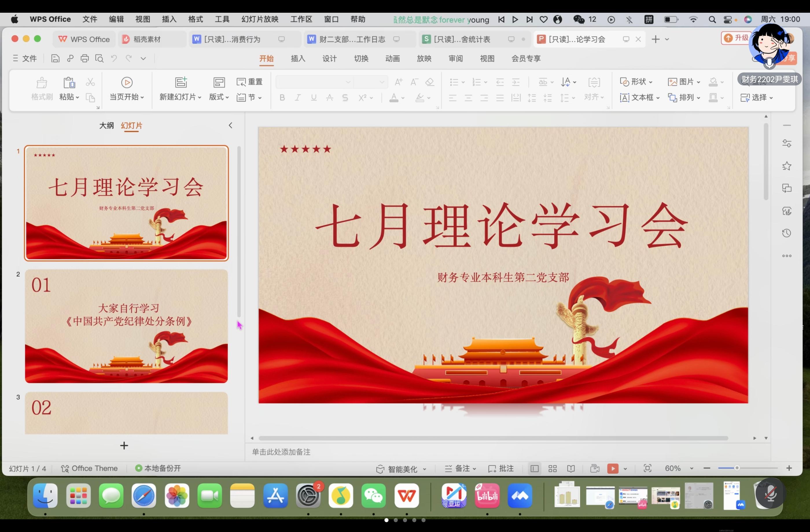This screenshot has width=810, height=532.
Task: Toggle local backup (本地备份开) indicator
Action: (x=158, y=468)
